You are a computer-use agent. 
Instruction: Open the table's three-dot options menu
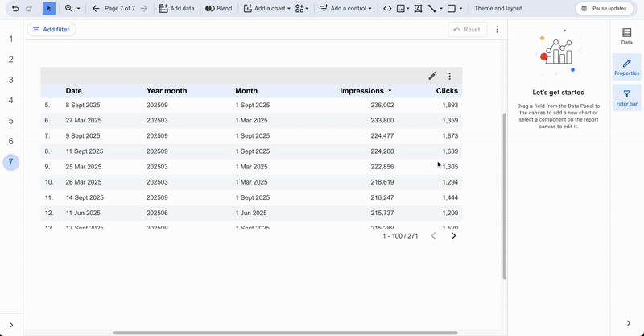(x=450, y=76)
